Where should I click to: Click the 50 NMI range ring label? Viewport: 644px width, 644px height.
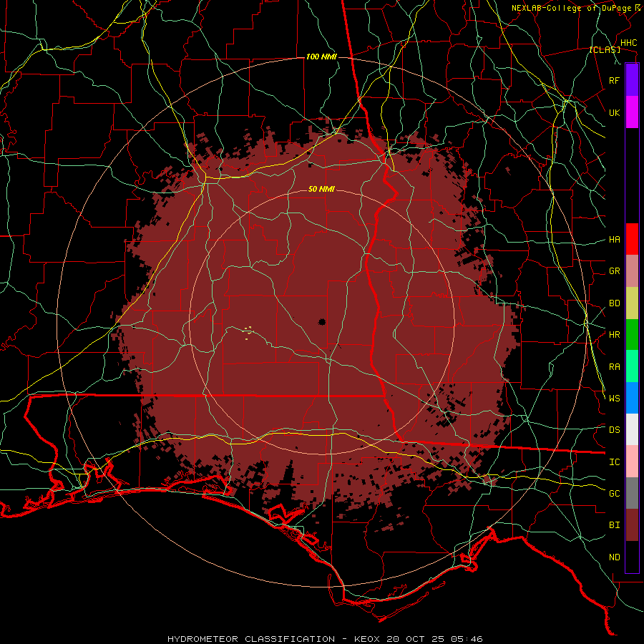(x=321, y=189)
